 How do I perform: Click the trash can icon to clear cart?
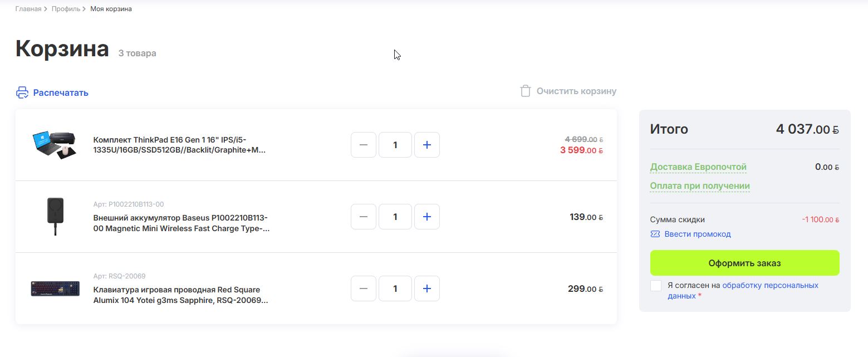(525, 91)
